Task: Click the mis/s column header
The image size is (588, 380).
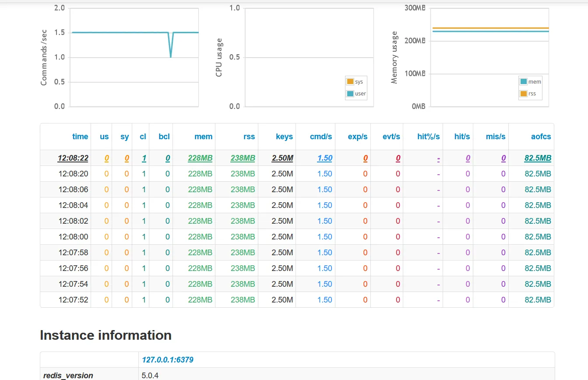Action: pos(496,137)
